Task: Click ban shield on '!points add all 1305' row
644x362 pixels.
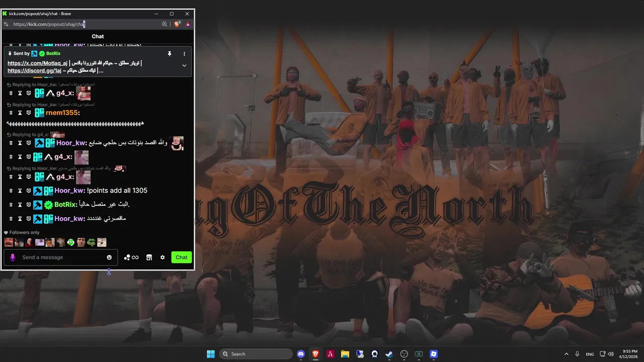Action: 29,191
